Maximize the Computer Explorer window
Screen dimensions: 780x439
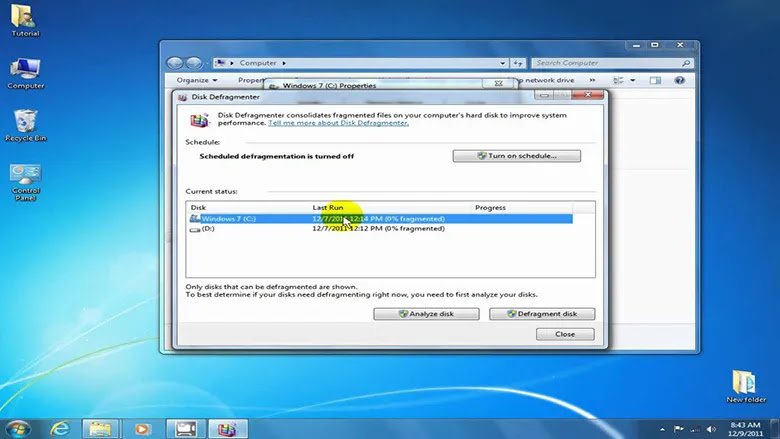(x=655, y=45)
